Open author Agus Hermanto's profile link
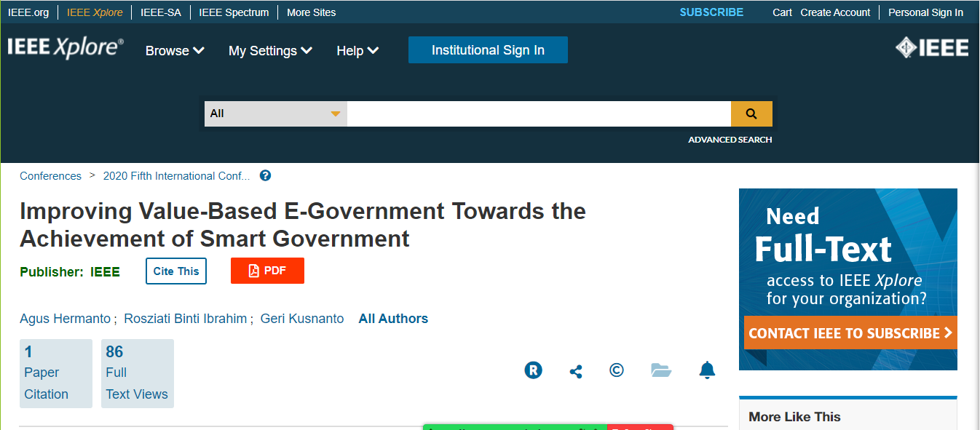Screen dimensions: 980x430 pyautogui.click(x=65, y=319)
